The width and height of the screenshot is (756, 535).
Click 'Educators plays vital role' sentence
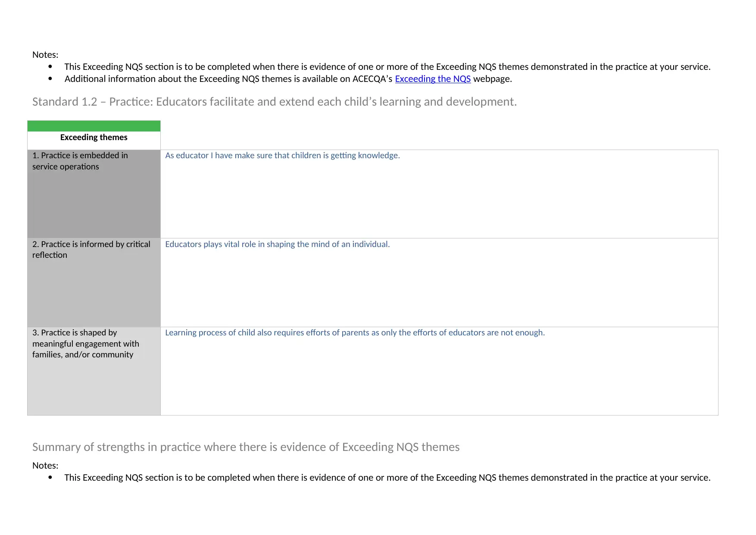point(278,244)
